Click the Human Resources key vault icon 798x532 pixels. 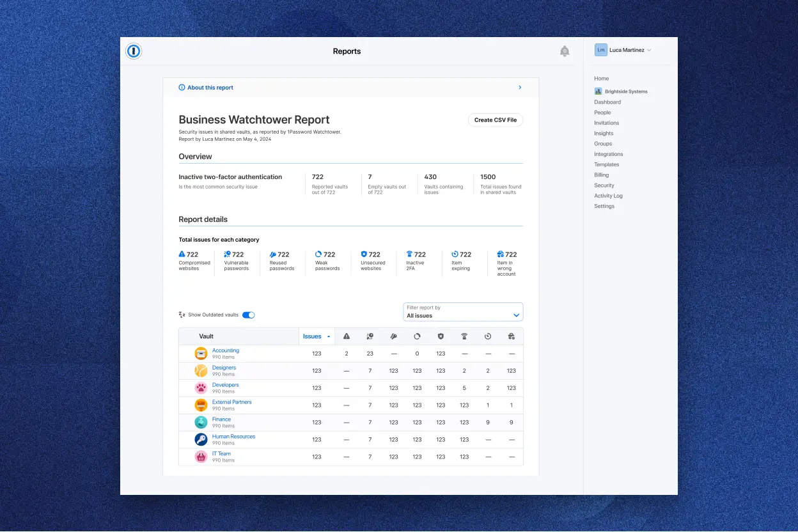coord(201,440)
